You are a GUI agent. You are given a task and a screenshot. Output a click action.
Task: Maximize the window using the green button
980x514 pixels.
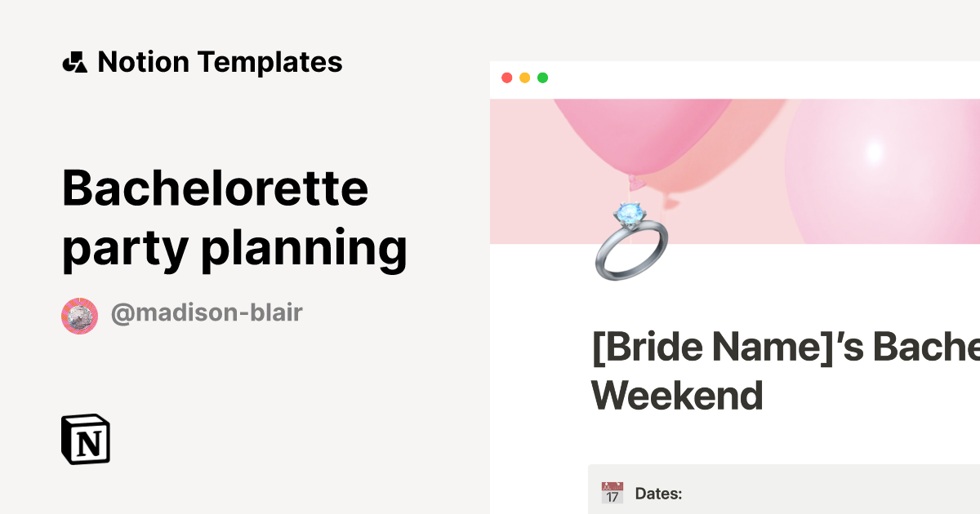(543, 78)
